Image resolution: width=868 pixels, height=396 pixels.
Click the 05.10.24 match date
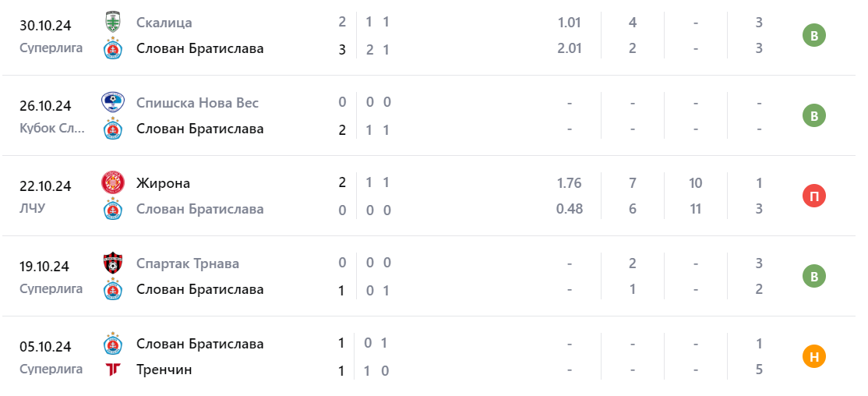45,347
